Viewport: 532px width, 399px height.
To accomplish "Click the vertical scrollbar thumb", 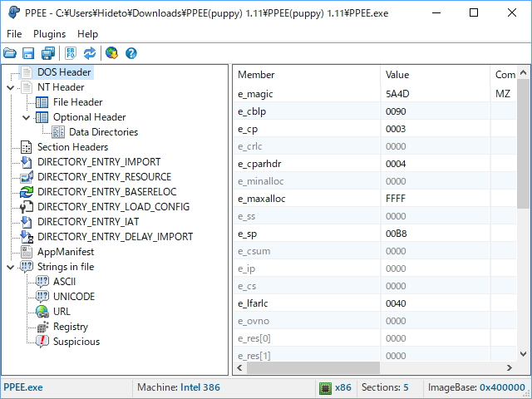I will [523, 144].
